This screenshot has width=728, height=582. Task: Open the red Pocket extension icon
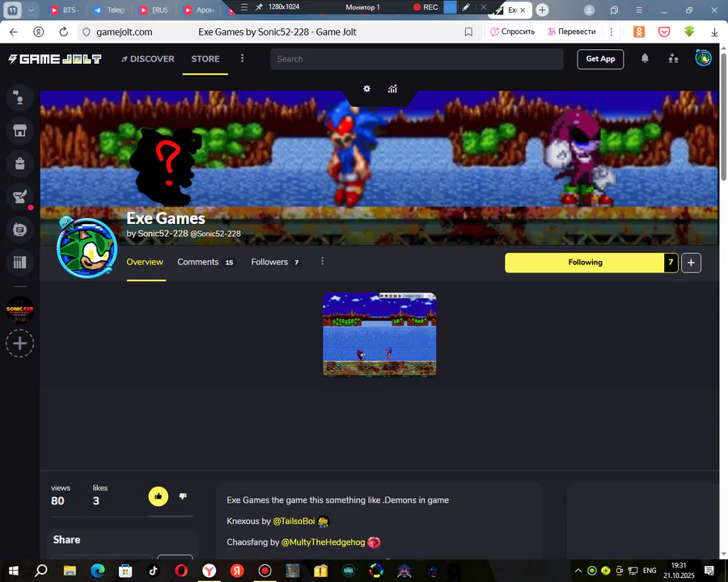click(664, 32)
